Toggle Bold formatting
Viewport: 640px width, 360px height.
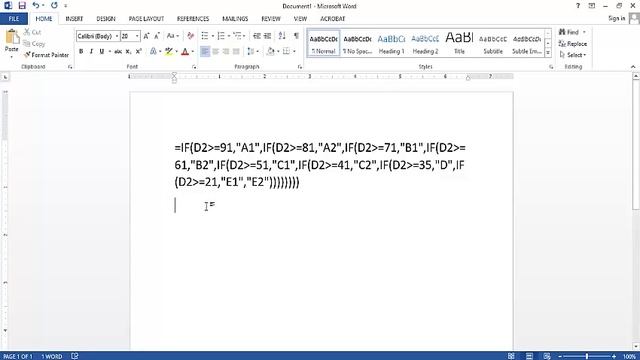tap(81, 51)
